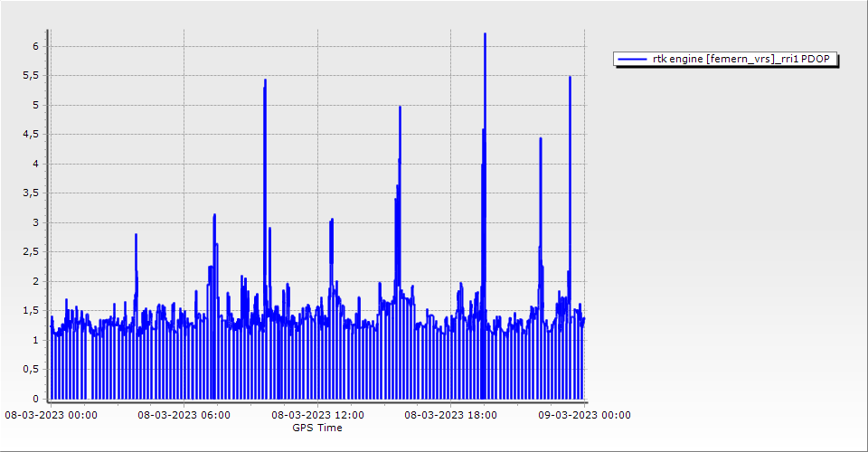
Task: Click the blue line sample in legend
Action: click(633, 60)
